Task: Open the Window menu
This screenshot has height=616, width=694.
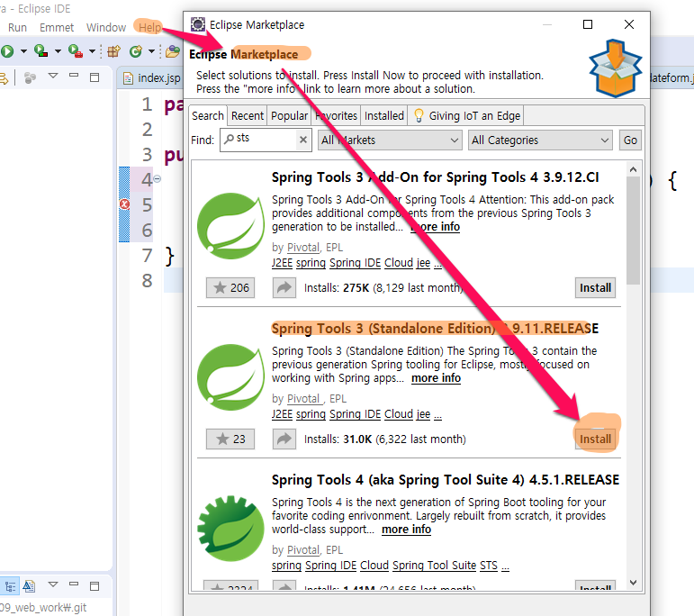Action: pyautogui.click(x=106, y=27)
